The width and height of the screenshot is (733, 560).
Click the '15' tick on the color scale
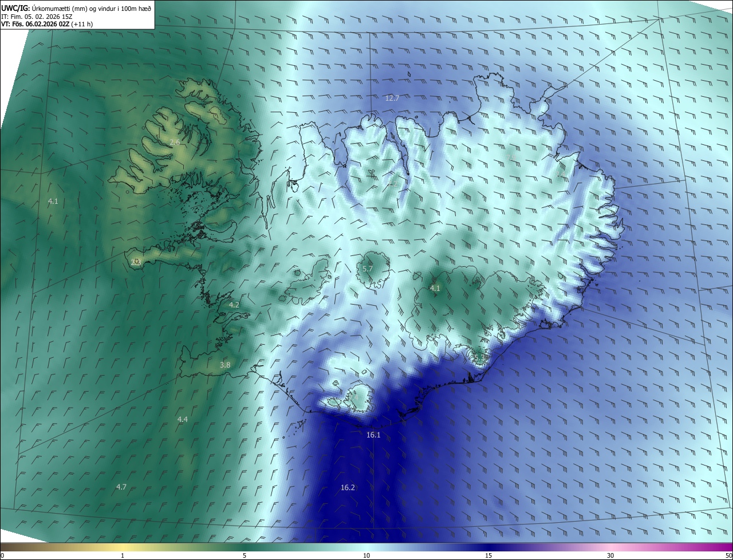(x=488, y=555)
